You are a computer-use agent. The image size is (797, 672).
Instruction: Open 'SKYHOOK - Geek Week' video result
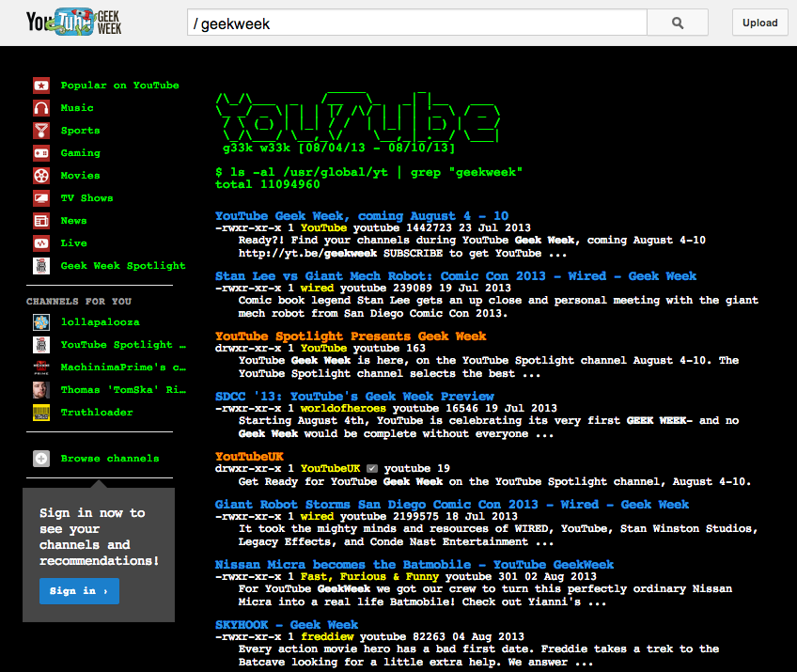tap(287, 624)
